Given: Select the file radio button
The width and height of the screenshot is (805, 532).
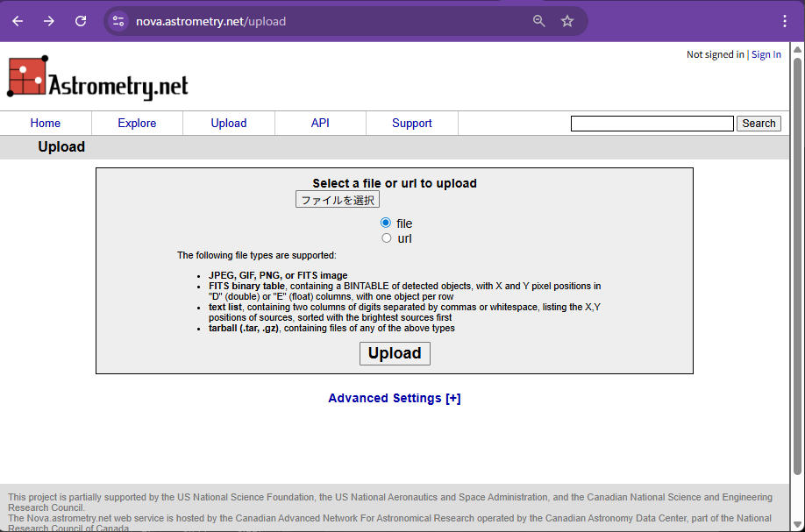Looking at the screenshot, I should 386,223.
